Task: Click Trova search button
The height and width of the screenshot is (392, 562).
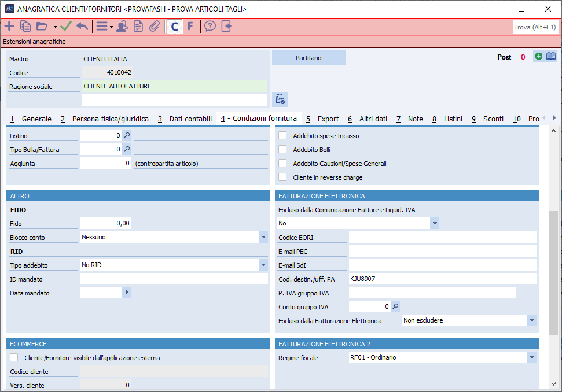Action: (535, 27)
